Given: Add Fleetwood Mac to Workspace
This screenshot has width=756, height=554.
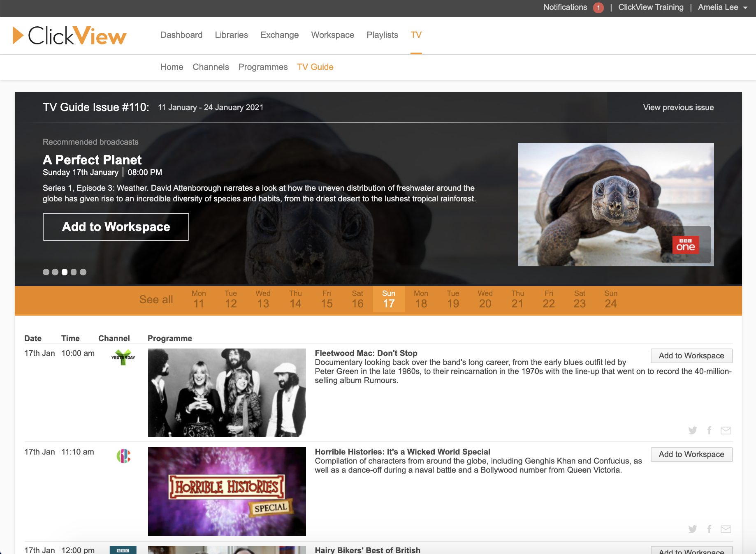Looking at the screenshot, I should coord(691,356).
